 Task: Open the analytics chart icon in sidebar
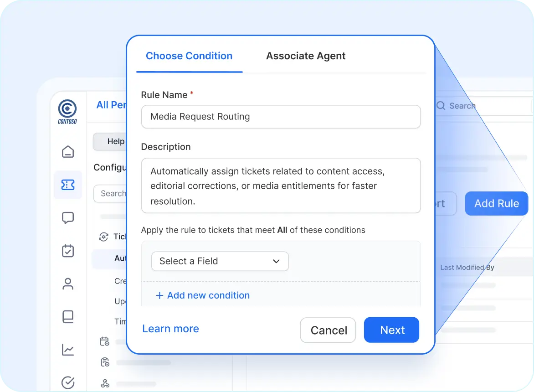coord(68,350)
